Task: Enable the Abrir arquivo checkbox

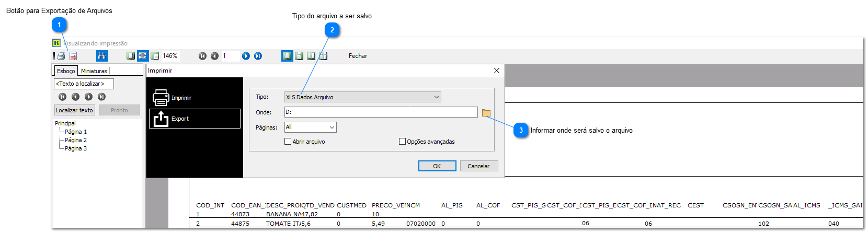Action: click(288, 141)
